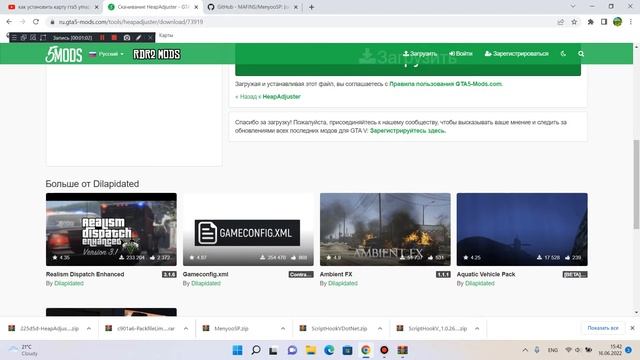Viewport: 640px width, 360px height.
Task: Take a screenshot with recorder camera icon
Action: pyautogui.click(x=127, y=38)
